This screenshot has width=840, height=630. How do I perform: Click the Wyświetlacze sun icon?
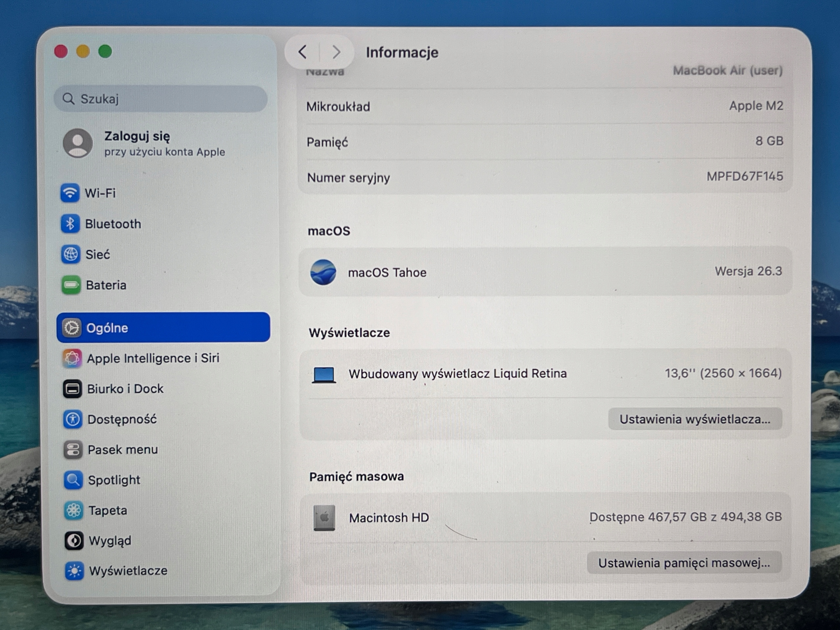(74, 571)
